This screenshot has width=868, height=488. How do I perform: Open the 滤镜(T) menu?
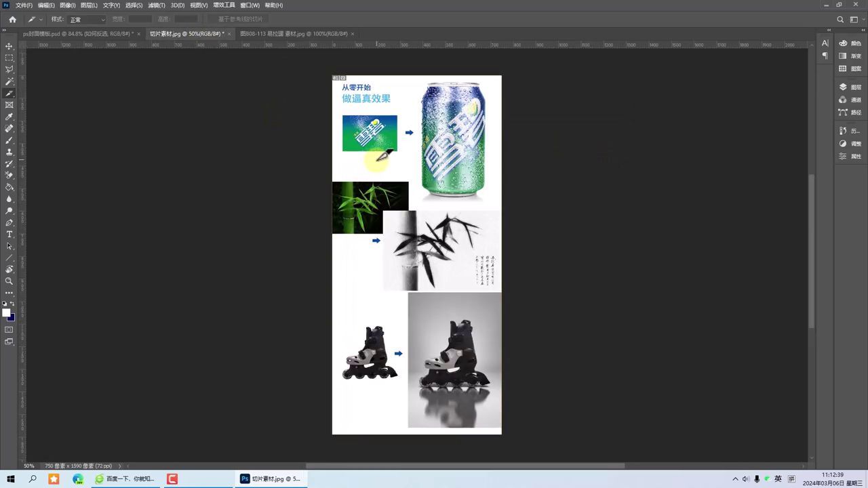click(x=157, y=5)
